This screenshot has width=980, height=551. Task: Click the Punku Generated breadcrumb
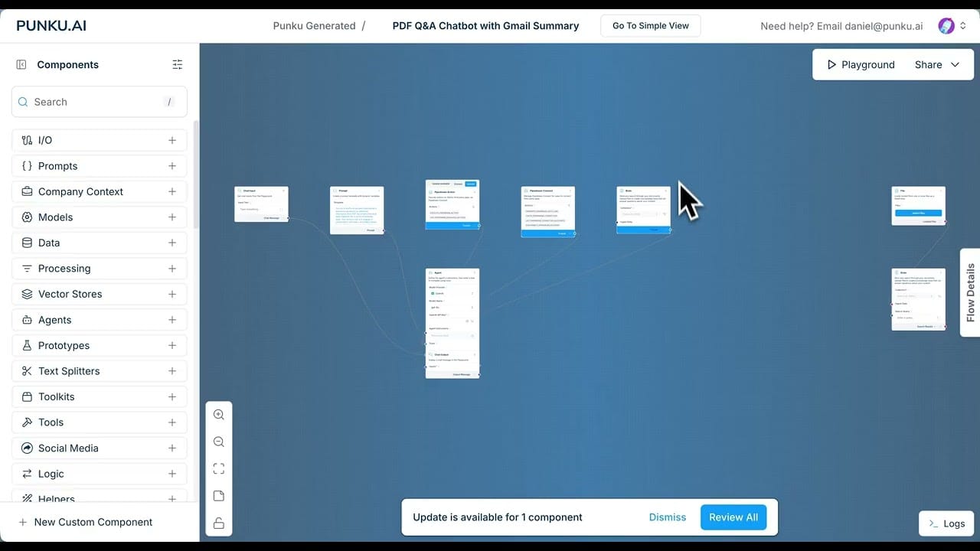click(314, 25)
